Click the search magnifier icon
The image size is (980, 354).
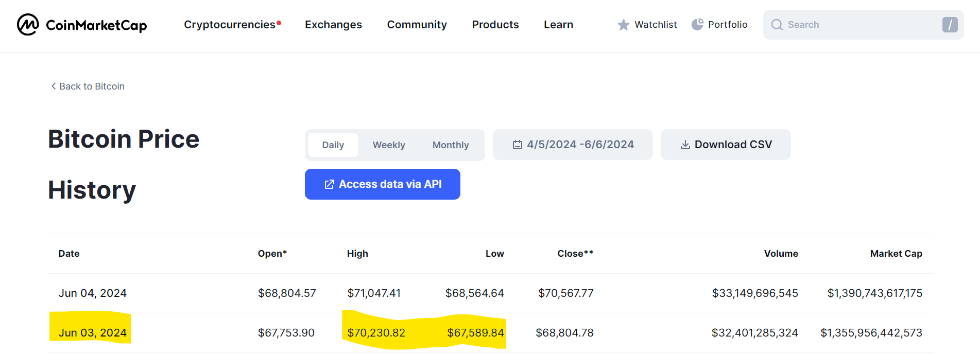777,25
